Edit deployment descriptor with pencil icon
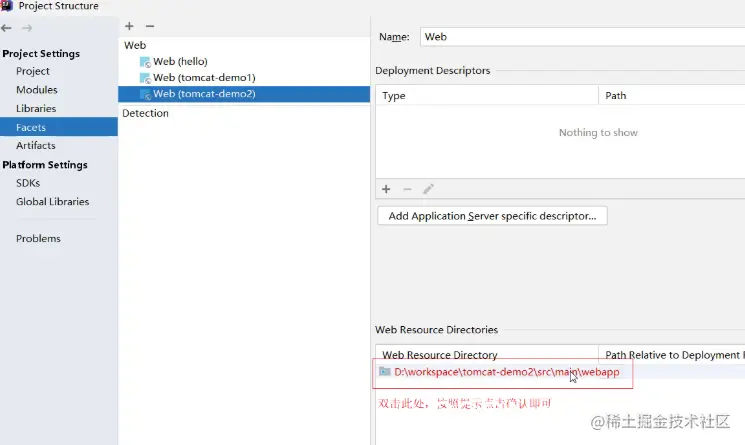 click(428, 189)
